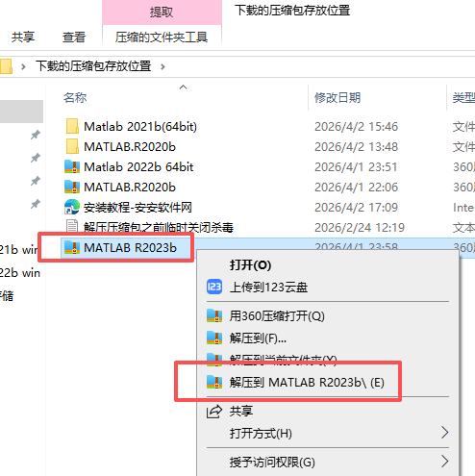Expand chevron before 下载的压缩包存放位置 breadcrumb

point(23,66)
